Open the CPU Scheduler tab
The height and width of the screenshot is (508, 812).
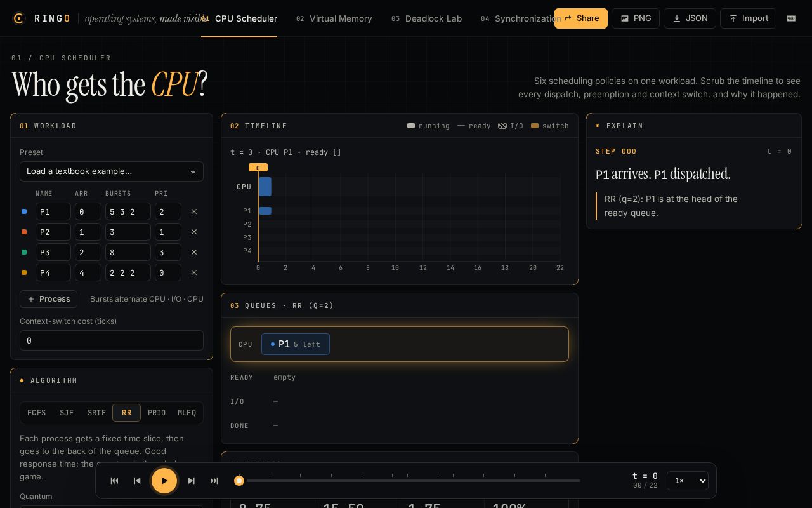pos(239,18)
